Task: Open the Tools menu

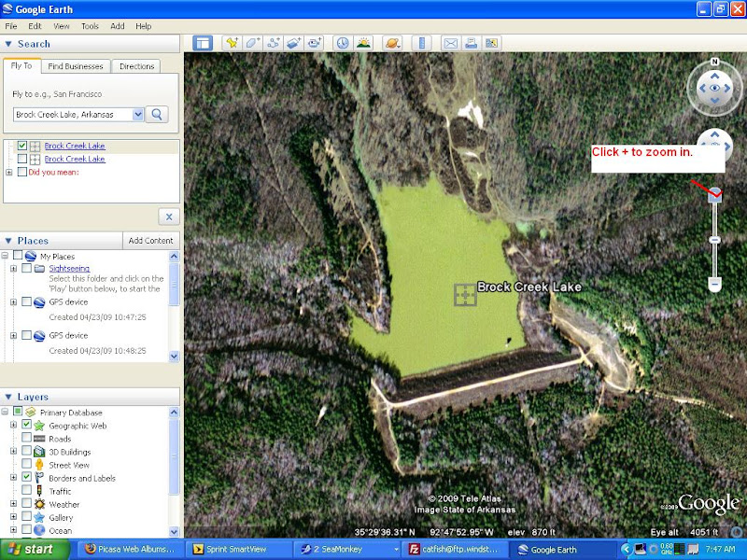Action: pyautogui.click(x=90, y=26)
